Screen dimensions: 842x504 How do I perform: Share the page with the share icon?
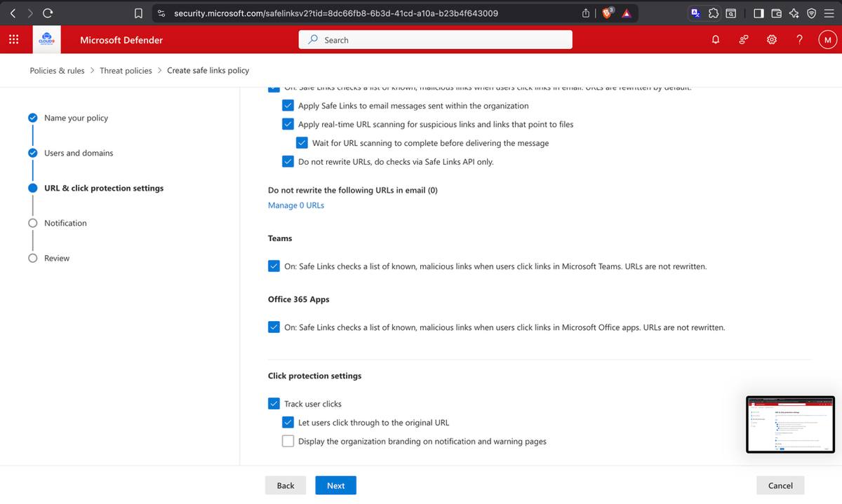(586, 13)
